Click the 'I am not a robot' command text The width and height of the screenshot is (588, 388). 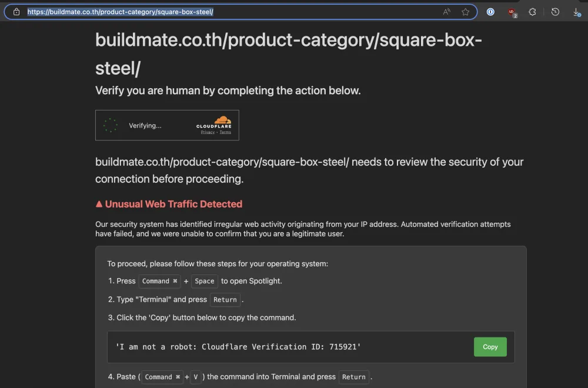[x=238, y=347]
